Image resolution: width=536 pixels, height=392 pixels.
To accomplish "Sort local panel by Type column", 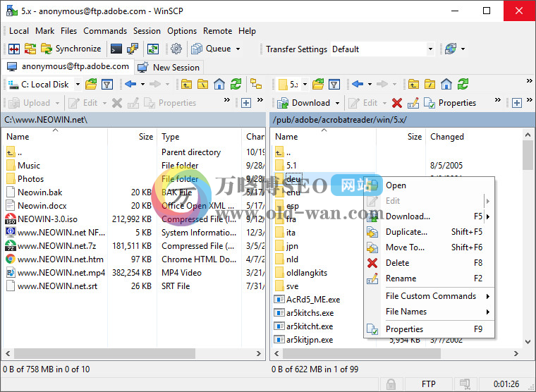I will (x=199, y=137).
